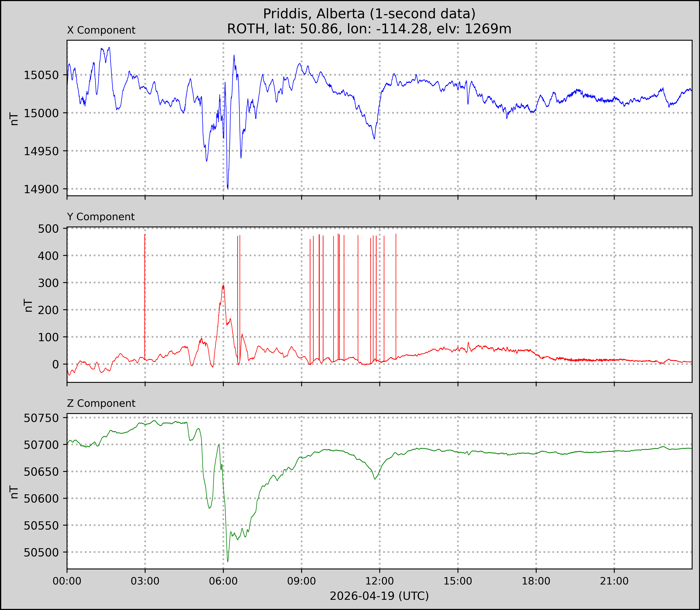
Task: Click the 14900 tick on X axis
Action: pyautogui.click(x=41, y=189)
